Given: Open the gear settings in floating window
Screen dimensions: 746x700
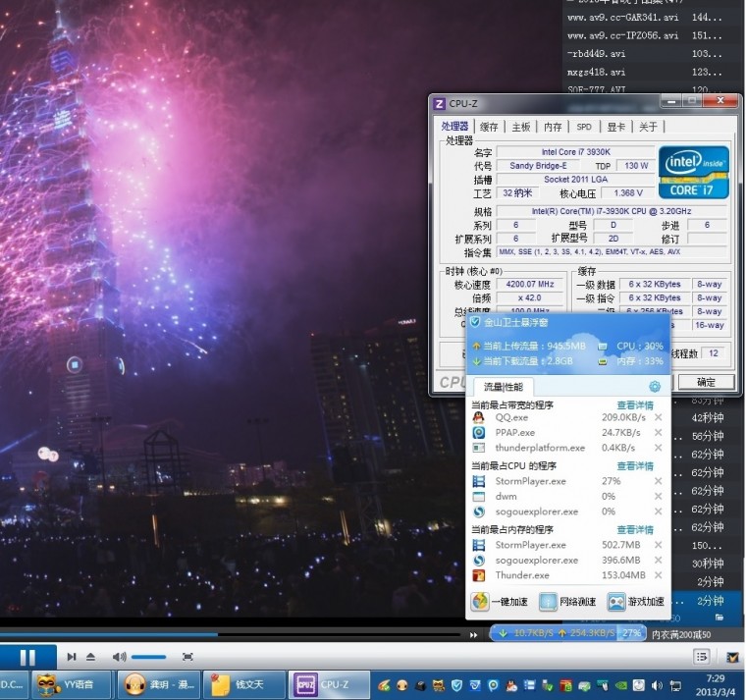Looking at the screenshot, I should coord(655,387).
